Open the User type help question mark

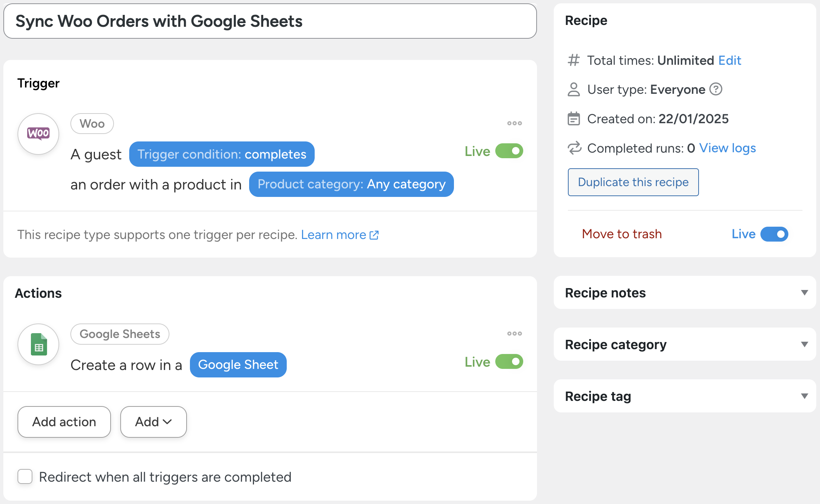click(x=716, y=89)
